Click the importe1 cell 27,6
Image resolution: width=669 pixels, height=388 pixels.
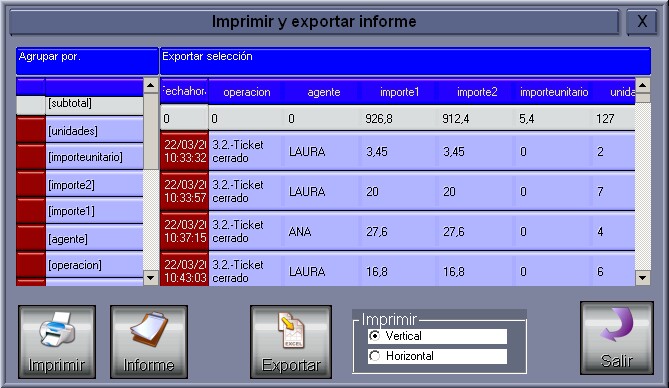399,231
